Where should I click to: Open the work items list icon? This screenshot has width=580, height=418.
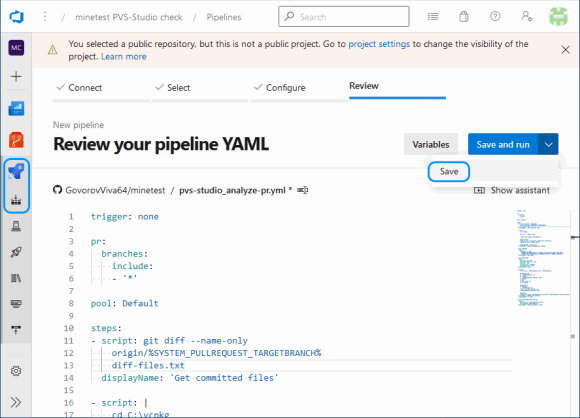pos(433,17)
